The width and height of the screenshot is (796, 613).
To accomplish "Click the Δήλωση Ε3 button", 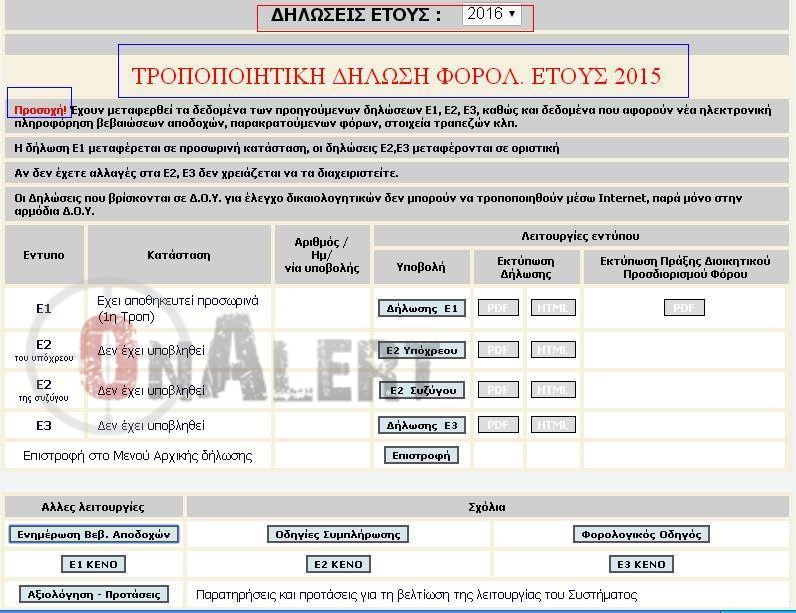I will (421, 425).
